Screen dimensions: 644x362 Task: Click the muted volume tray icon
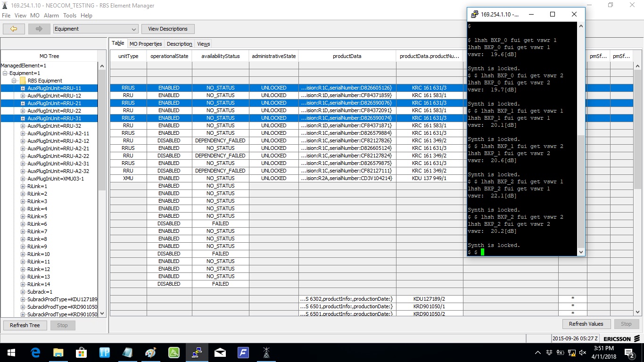[583, 353]
